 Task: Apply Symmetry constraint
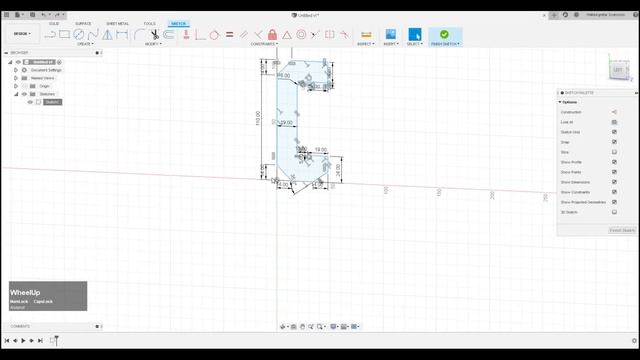click(x=329, y=35)
